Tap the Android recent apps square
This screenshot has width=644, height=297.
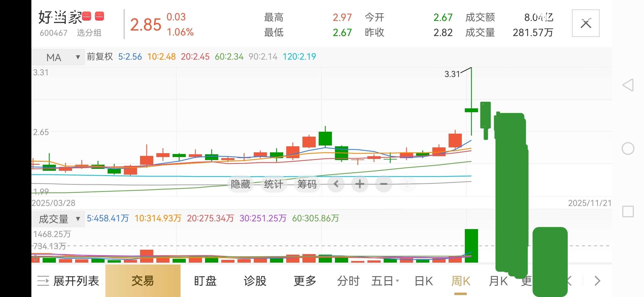click(x=628, y=211)
